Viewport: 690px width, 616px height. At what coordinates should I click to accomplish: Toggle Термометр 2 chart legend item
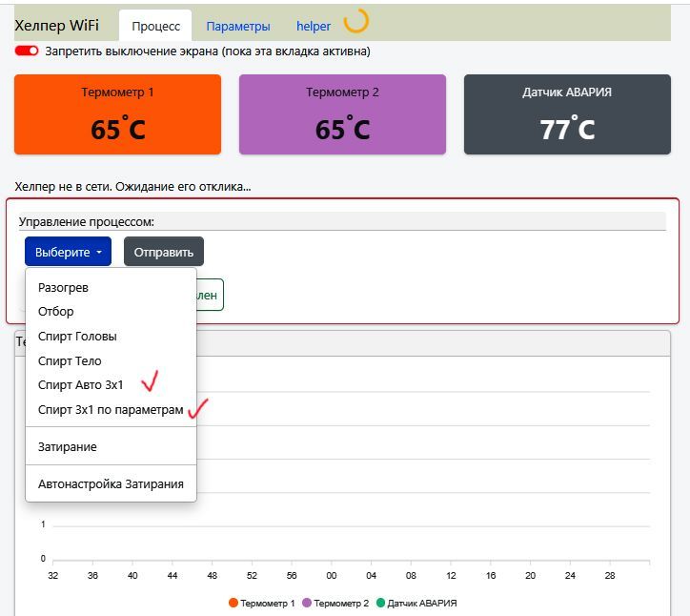click(x=335, y=604)
